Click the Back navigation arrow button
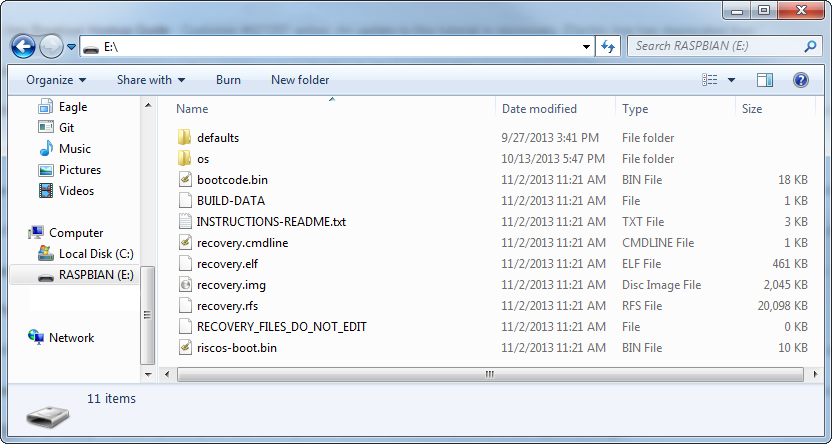 coord(23,46)
